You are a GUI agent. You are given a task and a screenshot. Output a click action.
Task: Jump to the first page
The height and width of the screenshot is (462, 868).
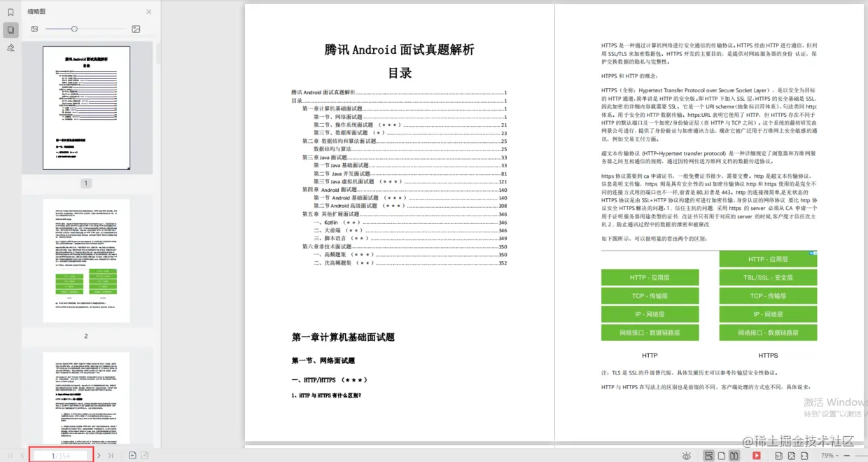pos(10,456)
